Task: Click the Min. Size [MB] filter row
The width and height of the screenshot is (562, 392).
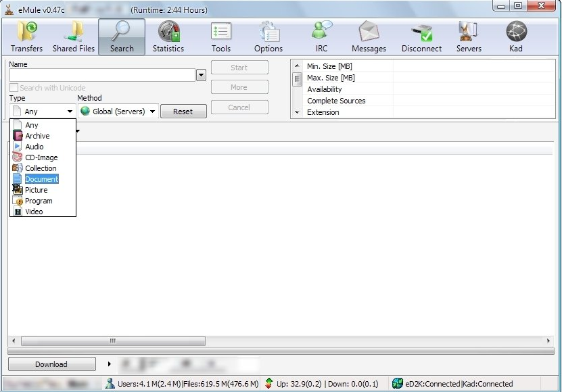Action: pos(428,66)
